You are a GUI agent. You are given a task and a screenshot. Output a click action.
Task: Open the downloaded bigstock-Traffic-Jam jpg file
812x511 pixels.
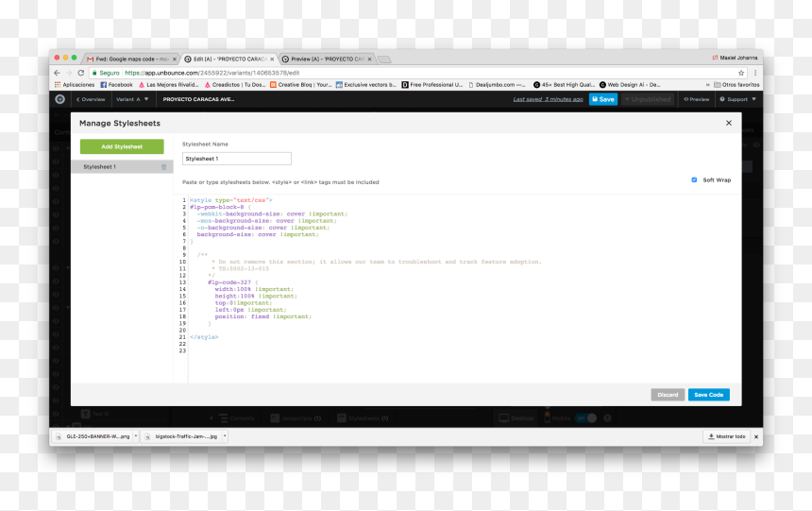182,436
